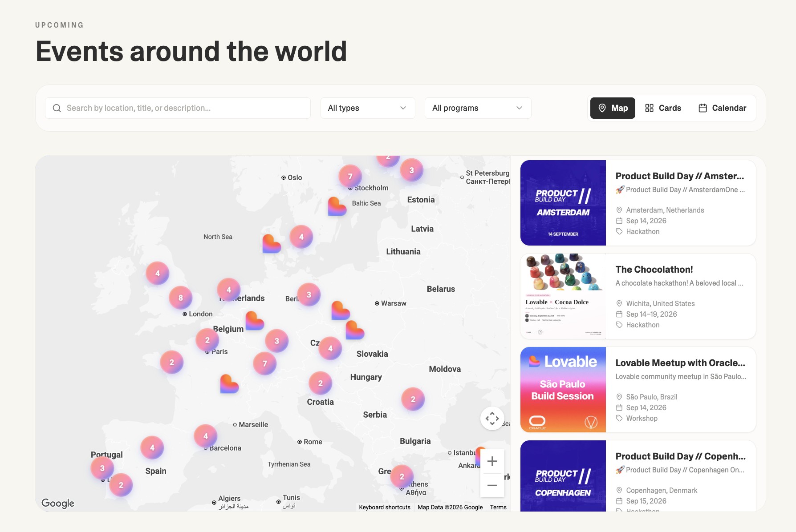The height and width of the screenshot is (532, 796).
Task: Open Keyboard shortcuts on the map
Action: [385, 507]
